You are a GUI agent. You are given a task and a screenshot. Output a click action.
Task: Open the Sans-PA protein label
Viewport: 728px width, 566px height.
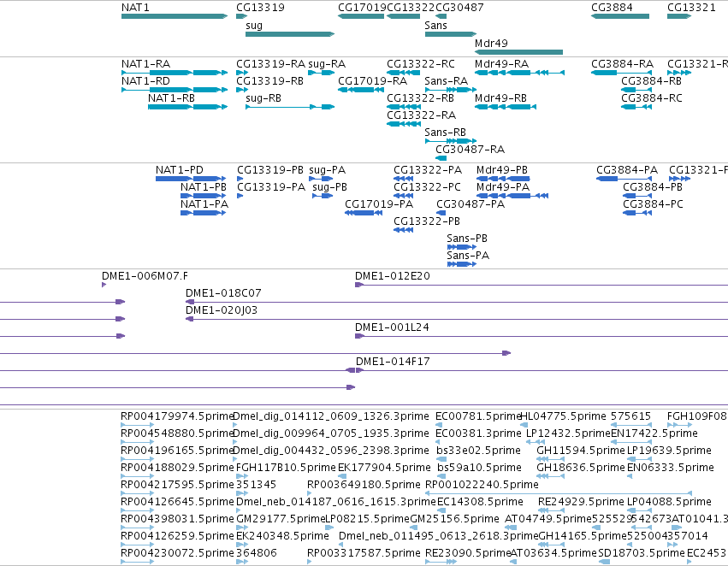(x=468, y=256)
